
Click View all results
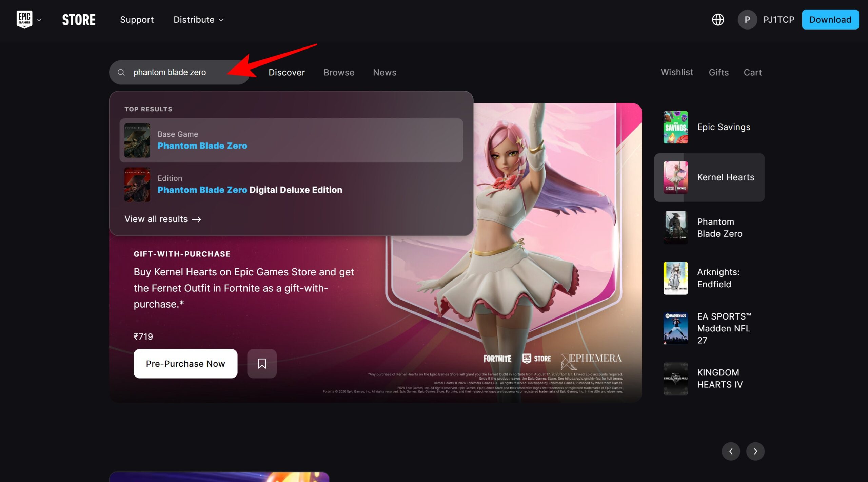[x=163, y=219]
